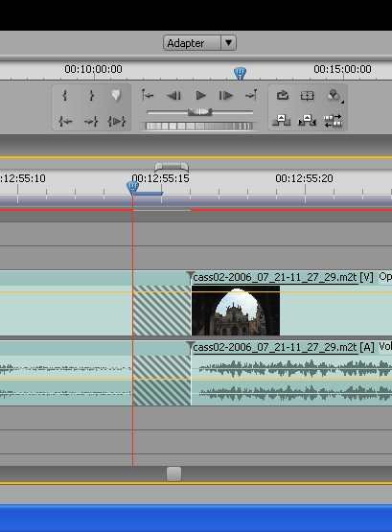Click the Set In Point button
The height and width of the screenshot is (532, 392).
pyautogui.click(x=65, y=95)
